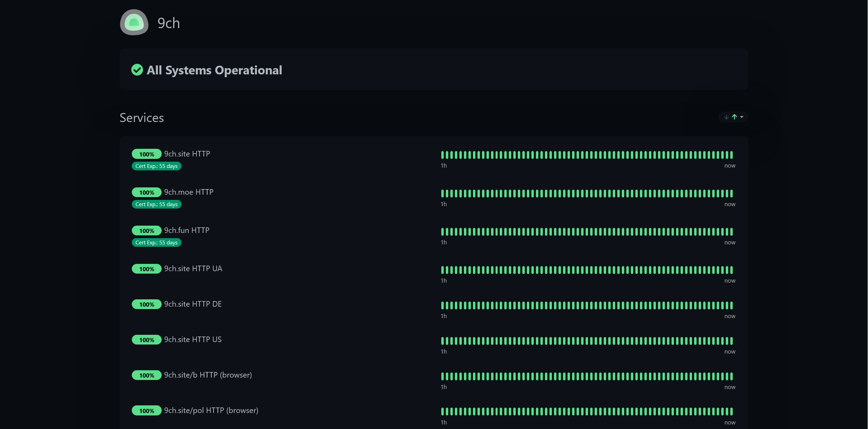This screenshot has width=868, height=429.
Task: Click 100% badge for 9ch.site/pol HTTP (browser)
Action: (x=146, y=411)
